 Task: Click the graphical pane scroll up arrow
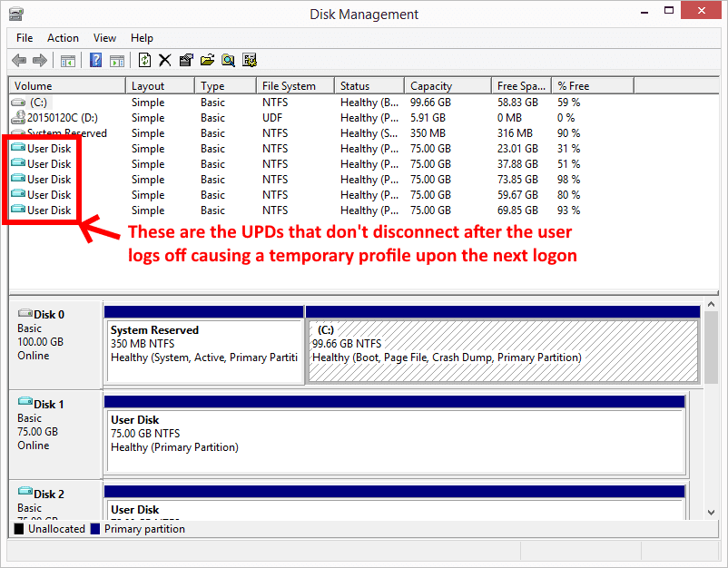(x=712, y=305)
